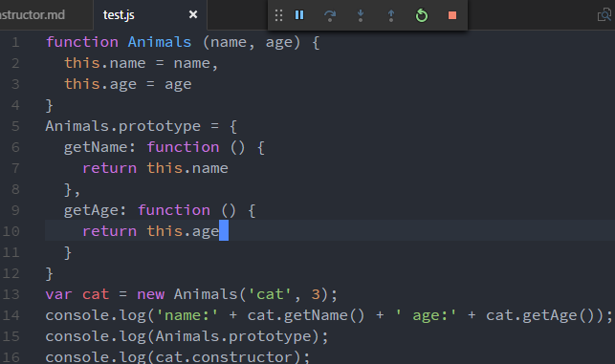Viewport: 615px width, 364px height.
Task: Click 'console.log(Animals.prototype);' on line 15
Action: click(x=187, y=336)
